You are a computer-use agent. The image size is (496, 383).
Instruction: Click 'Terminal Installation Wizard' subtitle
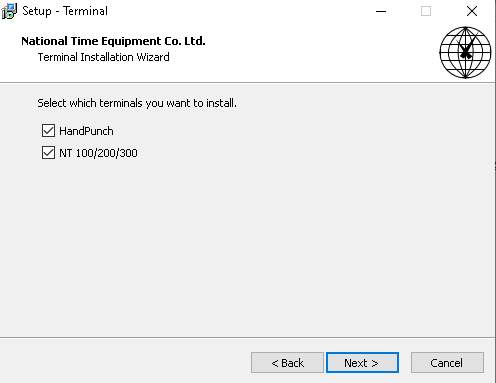[103, 57]
